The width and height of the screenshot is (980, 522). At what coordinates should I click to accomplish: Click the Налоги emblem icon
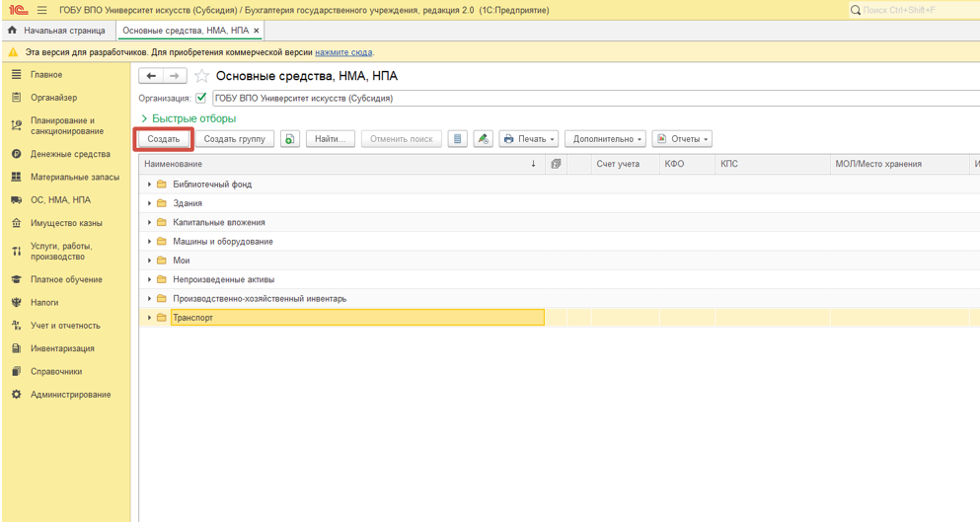tap(16, 303)
